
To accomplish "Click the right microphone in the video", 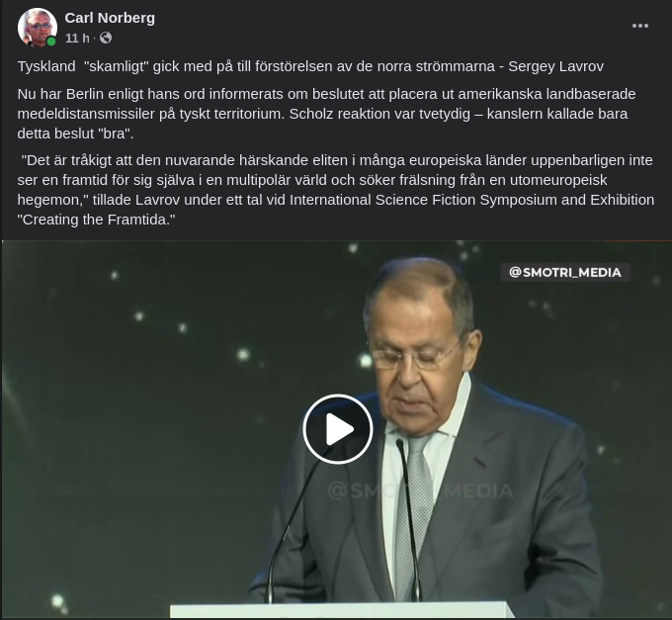I will [409, 519].
